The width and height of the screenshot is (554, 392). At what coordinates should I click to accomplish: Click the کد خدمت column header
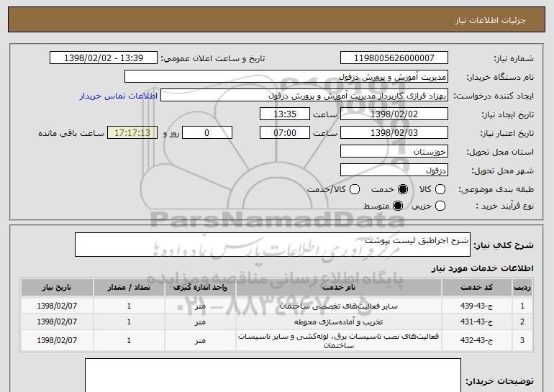(476, 288)
